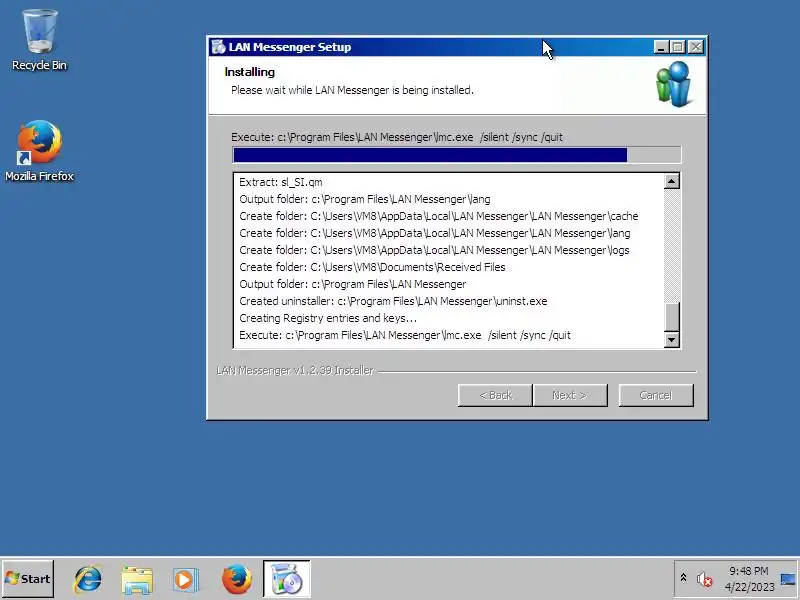The width and height of the screenshot is (800, 600).
Task: Click the < Back button
Action: click(495, 395)
